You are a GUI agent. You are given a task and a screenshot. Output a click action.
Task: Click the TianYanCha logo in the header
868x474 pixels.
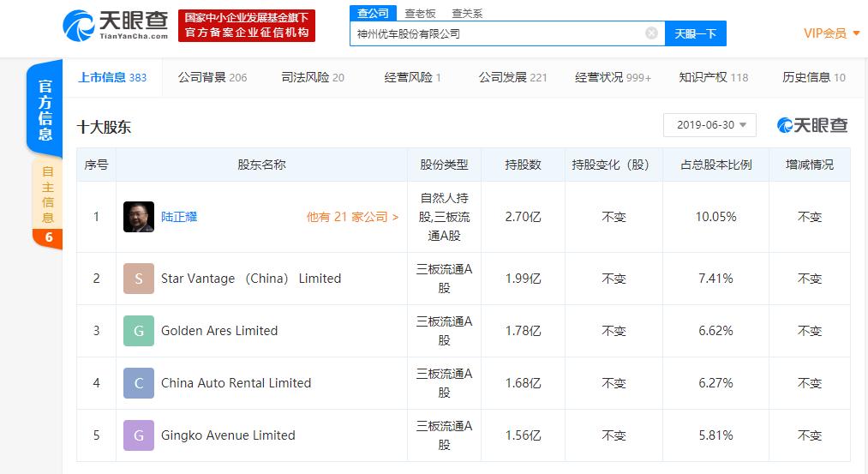116,25
